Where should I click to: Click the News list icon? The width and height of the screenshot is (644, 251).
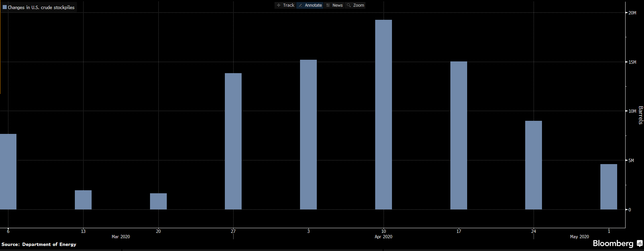[328, 5]
